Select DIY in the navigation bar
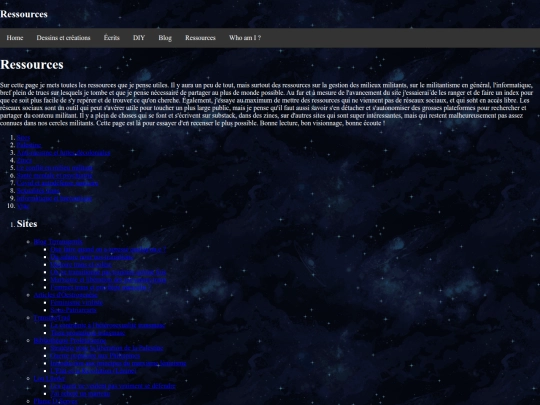 tap(139, 38)
